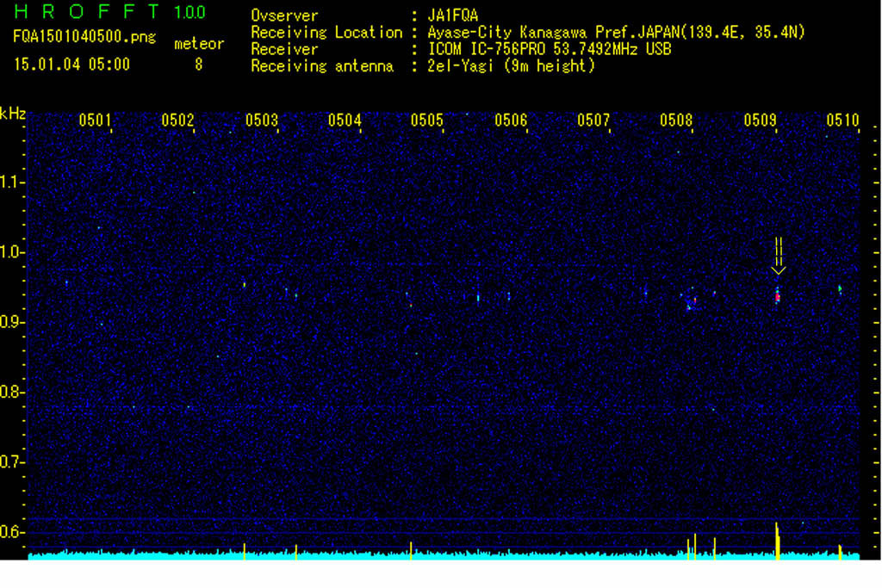The height and width of the screenshot is (588, 882).
Task: Click the 0504 time axis label
Action: pos(345,121)
